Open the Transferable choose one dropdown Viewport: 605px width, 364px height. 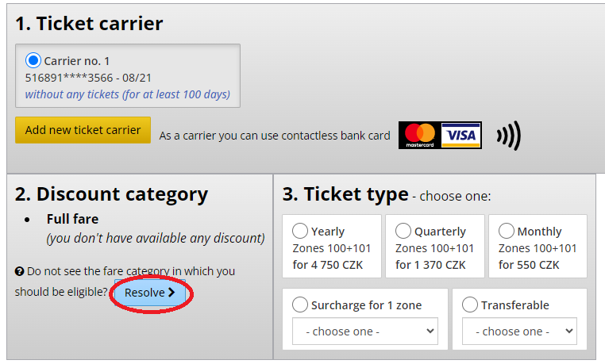pyautogui.click(x=519, y=331)
